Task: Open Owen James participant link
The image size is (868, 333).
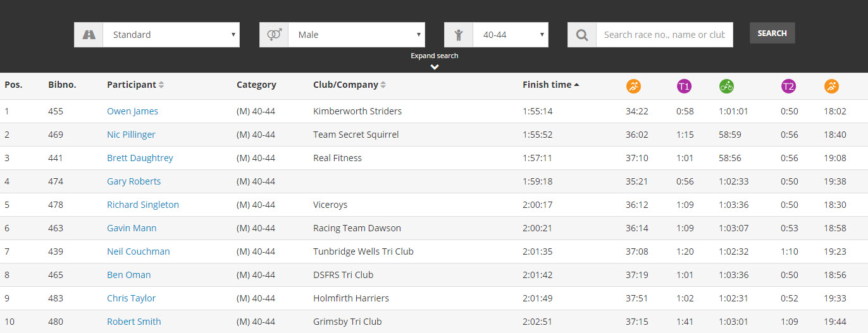Action: (x=132, y=111)
